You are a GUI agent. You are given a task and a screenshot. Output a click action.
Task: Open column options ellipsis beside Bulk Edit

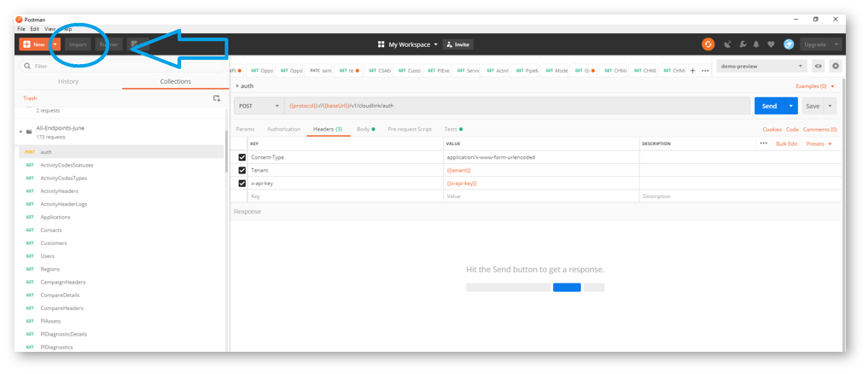(x=764, y=143)
